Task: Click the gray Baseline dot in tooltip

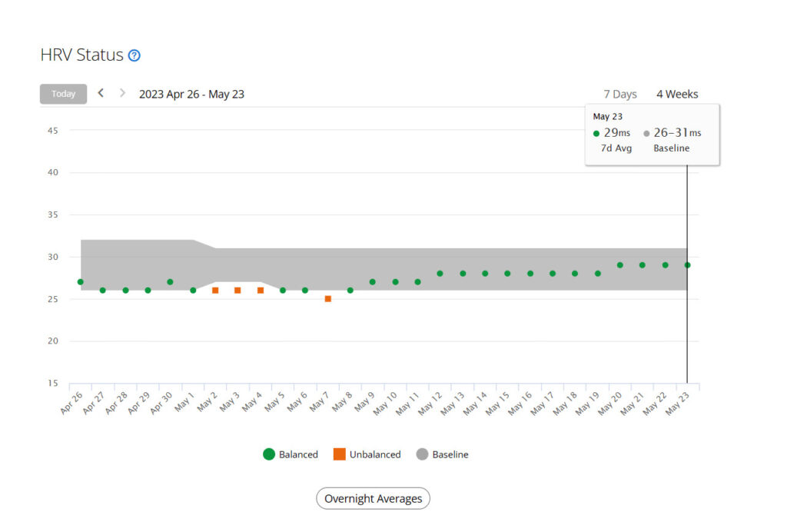Action: (x=646, y=132)
